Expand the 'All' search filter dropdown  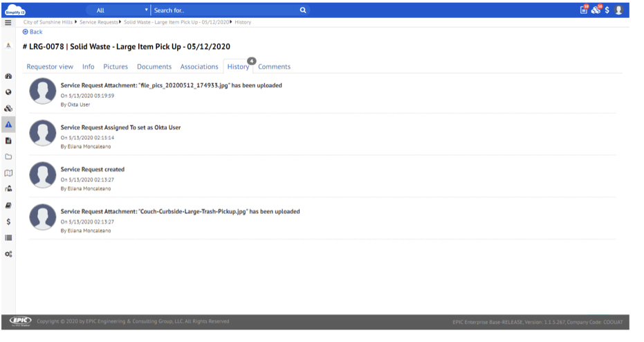pos(118,10)
